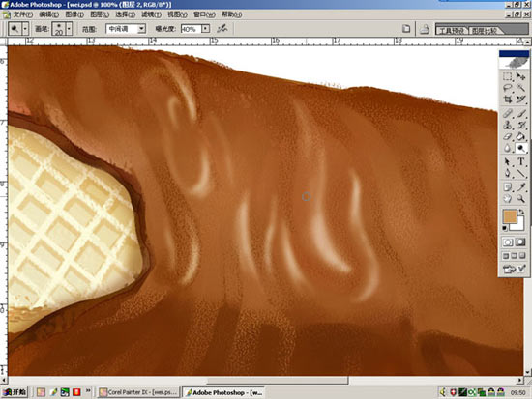Open the exposure 40% slider arrow
532x399 pixels.
(206, 29)
